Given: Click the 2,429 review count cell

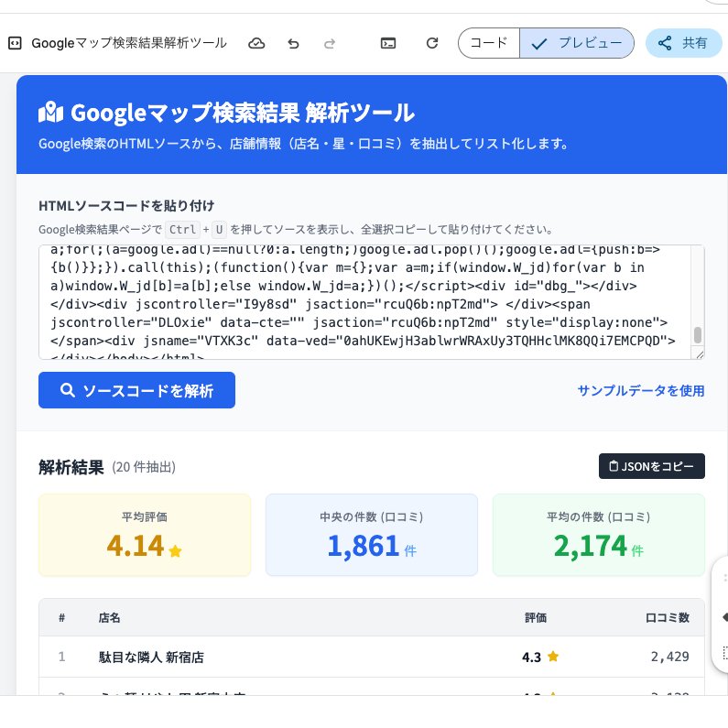Looking at the screenshot, I should (x=670, y=657).
